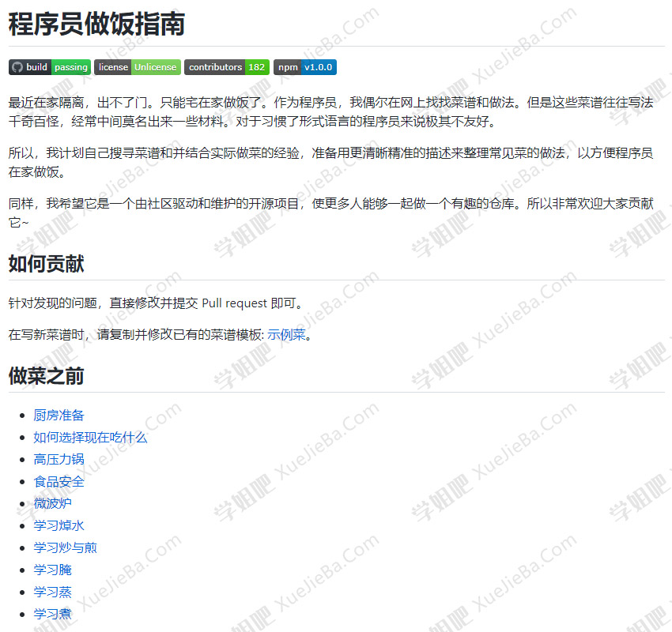This screenshot has width=672, height=632.
Task: Open the 学习蒸 link
Action: click(x=52, y=592)
